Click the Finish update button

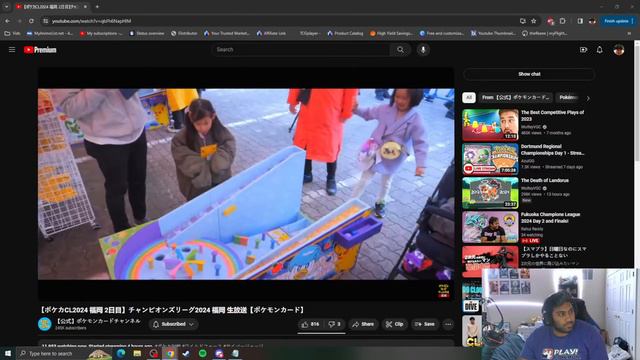pos(619,21)
